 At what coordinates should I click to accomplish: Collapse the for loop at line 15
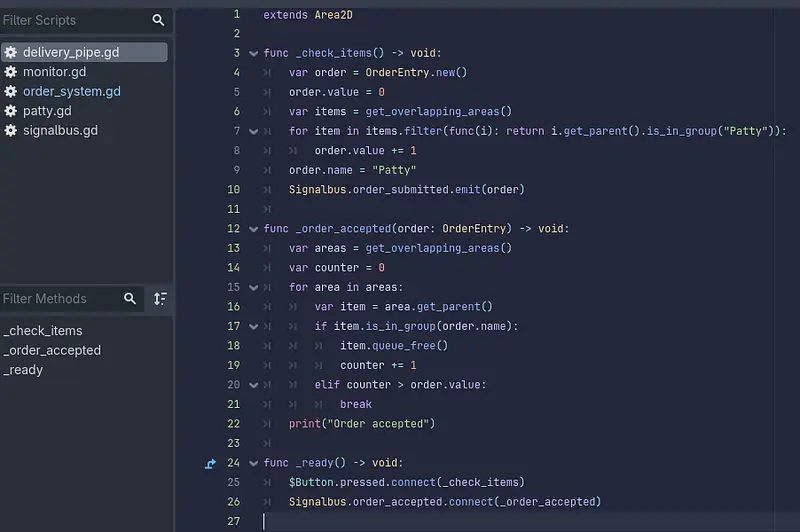[x=253, y=287]
